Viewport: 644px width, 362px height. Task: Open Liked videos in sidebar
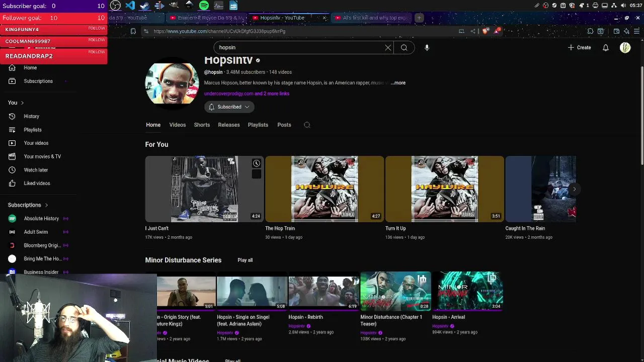[37, 184]
